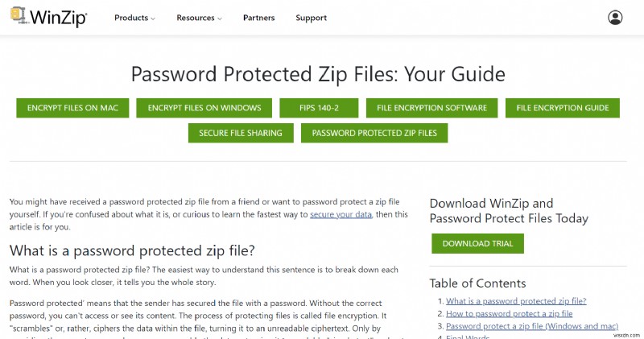Open the Partners menu item
The image size is (644, 339).
(258, 18)
